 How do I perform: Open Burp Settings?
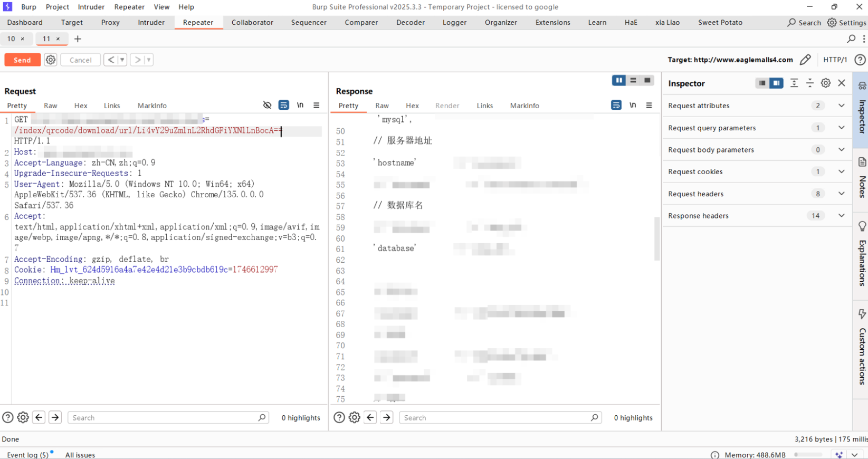pyautogui.click(x=846, y=23)
